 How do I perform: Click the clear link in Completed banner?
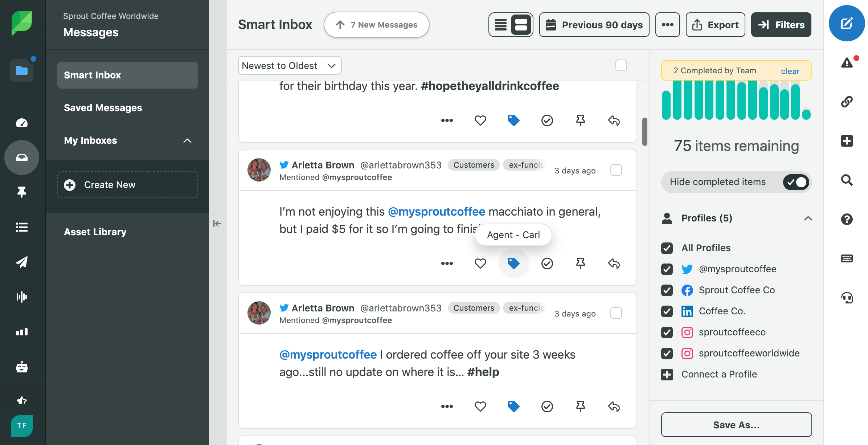click(x=790, y=71)
